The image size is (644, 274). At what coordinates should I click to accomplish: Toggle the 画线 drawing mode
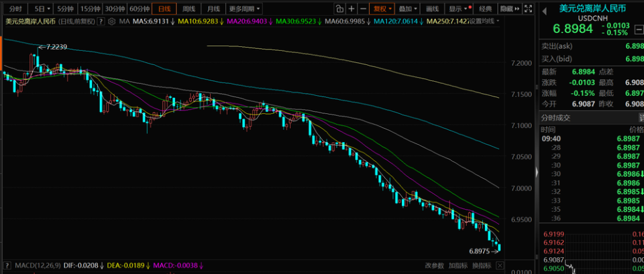[x=433, y=8]
